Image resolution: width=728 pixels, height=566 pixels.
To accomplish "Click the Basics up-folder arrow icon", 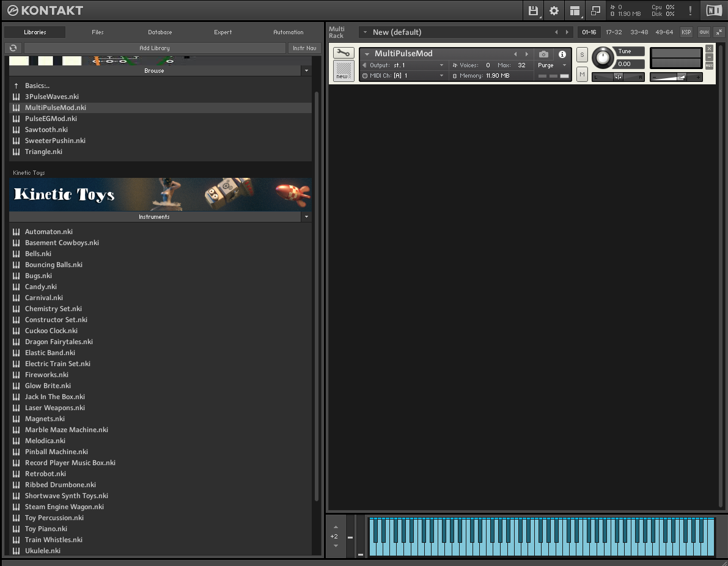I will [x=17, y=86].
